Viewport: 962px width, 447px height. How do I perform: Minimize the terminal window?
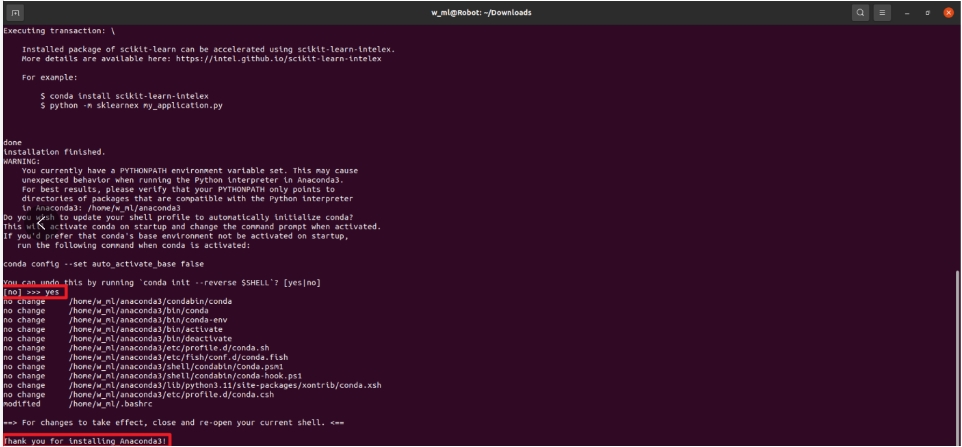910,12
